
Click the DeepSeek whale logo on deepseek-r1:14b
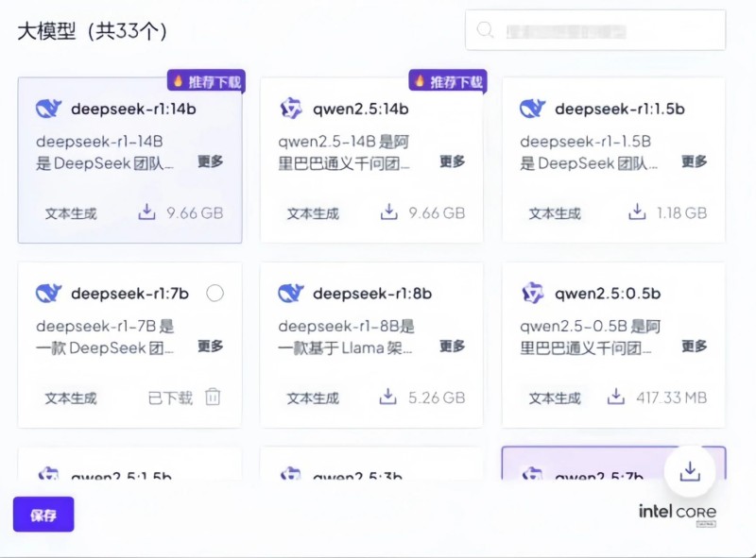click(48, 109)
